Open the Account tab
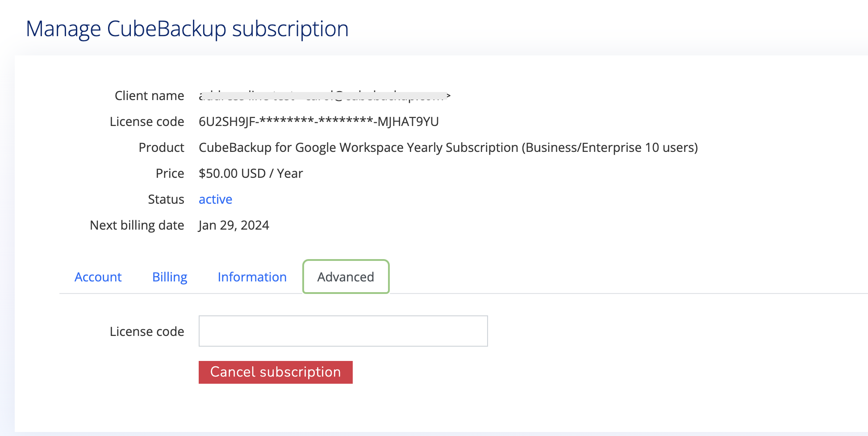This screenshot has height=436, width=868. [98, 277]
